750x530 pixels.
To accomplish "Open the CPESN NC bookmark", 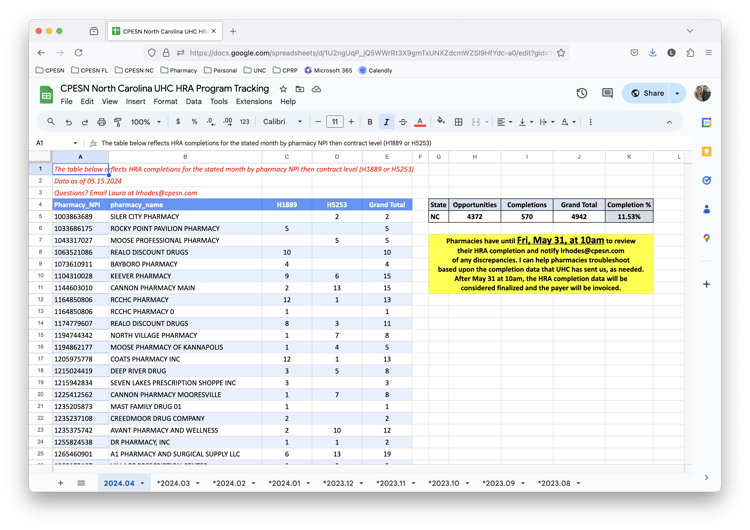I will [x=136, y=70].
